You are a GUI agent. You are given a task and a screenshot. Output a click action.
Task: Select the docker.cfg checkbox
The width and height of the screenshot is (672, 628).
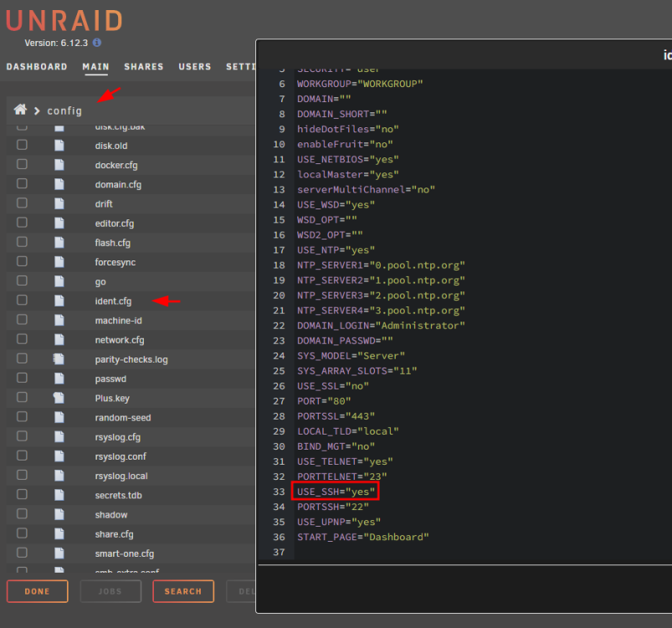22,164
